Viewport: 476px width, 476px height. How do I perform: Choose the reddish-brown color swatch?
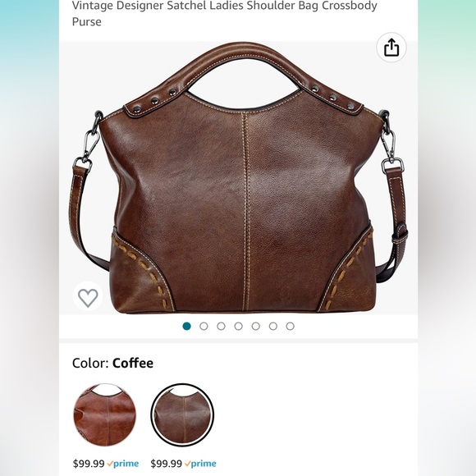(x=105, y=414)
